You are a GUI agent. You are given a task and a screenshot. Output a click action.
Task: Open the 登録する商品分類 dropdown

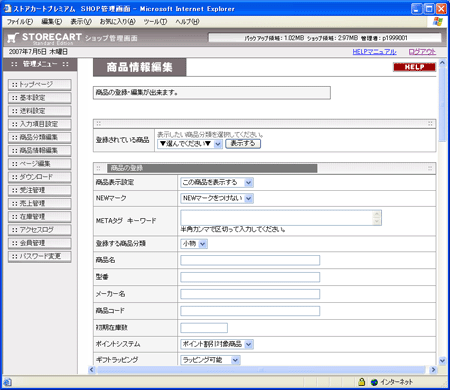(x=194, y=244)
